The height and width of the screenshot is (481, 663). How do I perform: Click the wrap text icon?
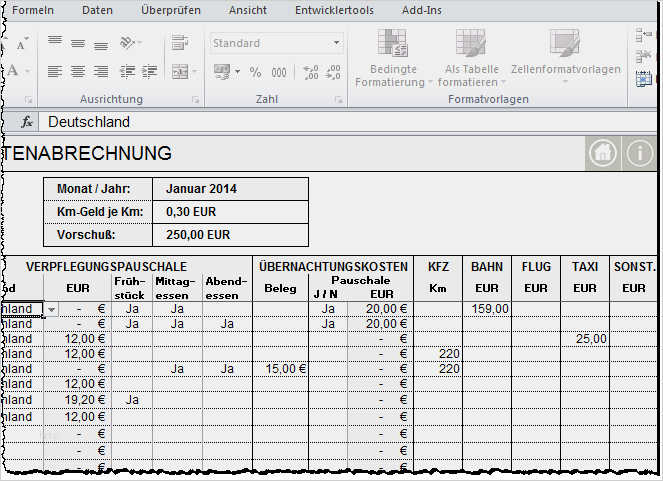(180, 43)
